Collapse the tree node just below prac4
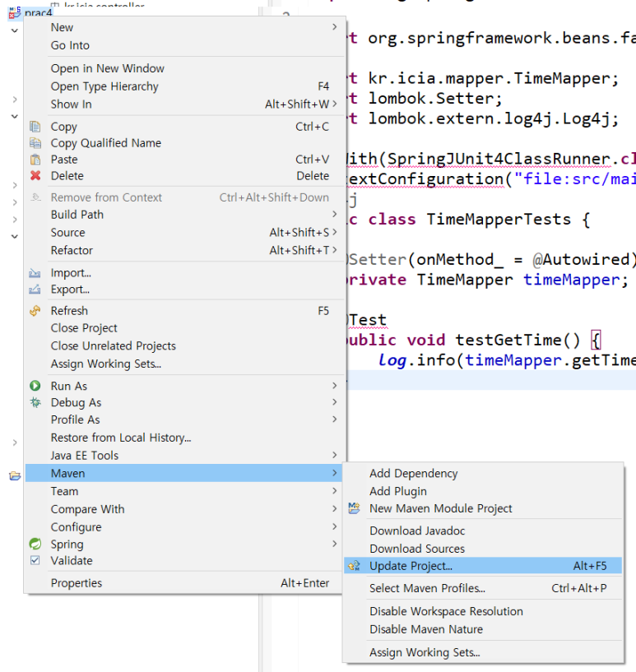 (15, 31)
